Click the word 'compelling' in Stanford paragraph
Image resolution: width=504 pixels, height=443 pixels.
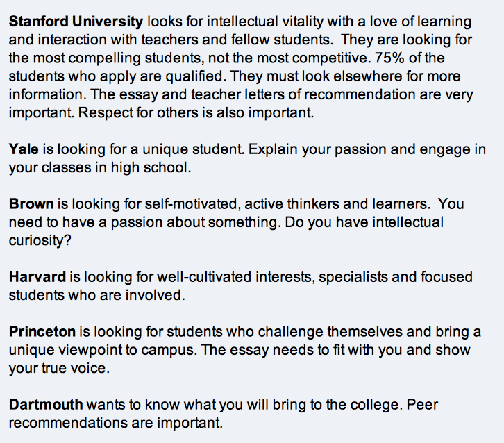[104, 58]
